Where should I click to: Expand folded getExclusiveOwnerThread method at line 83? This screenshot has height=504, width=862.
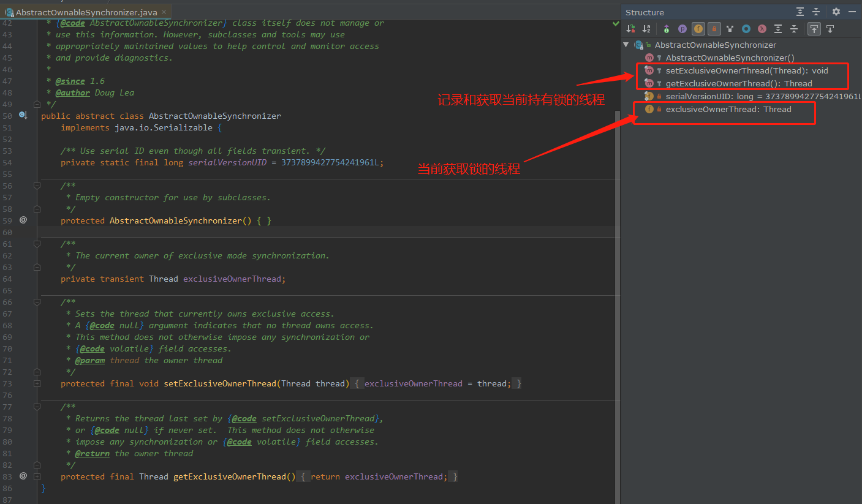click(37, 476)
